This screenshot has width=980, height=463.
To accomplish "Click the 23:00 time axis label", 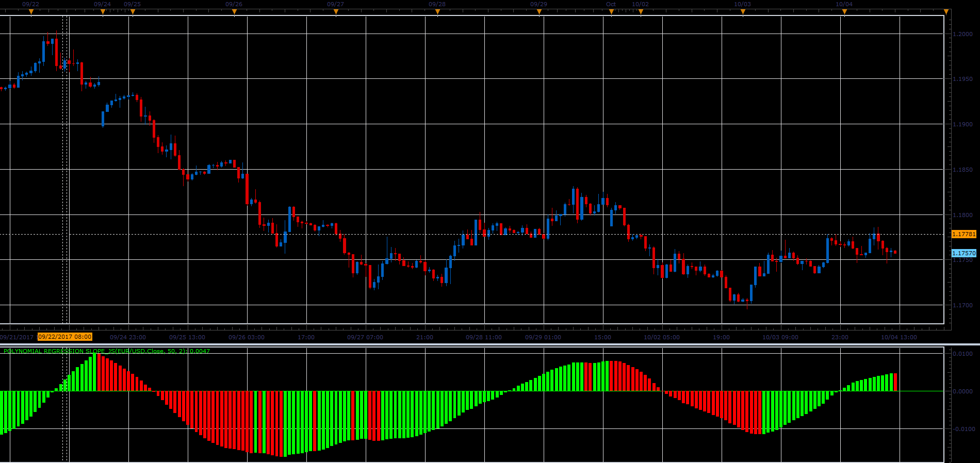I will pos(840,337).
